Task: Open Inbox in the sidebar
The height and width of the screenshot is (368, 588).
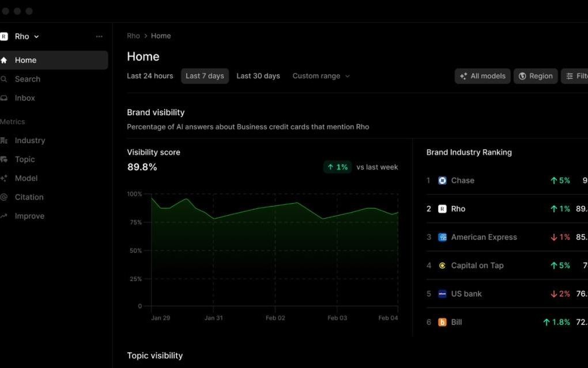Action: [25, 98]
